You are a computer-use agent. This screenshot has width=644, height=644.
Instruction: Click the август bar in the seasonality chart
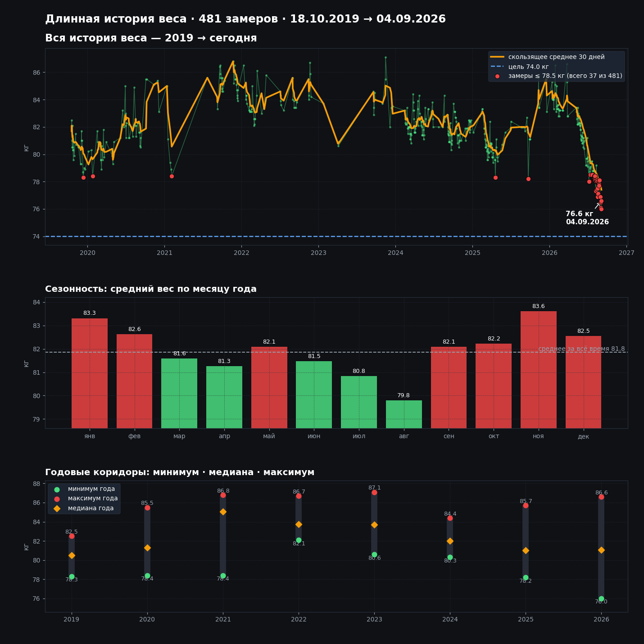point(404,414)
